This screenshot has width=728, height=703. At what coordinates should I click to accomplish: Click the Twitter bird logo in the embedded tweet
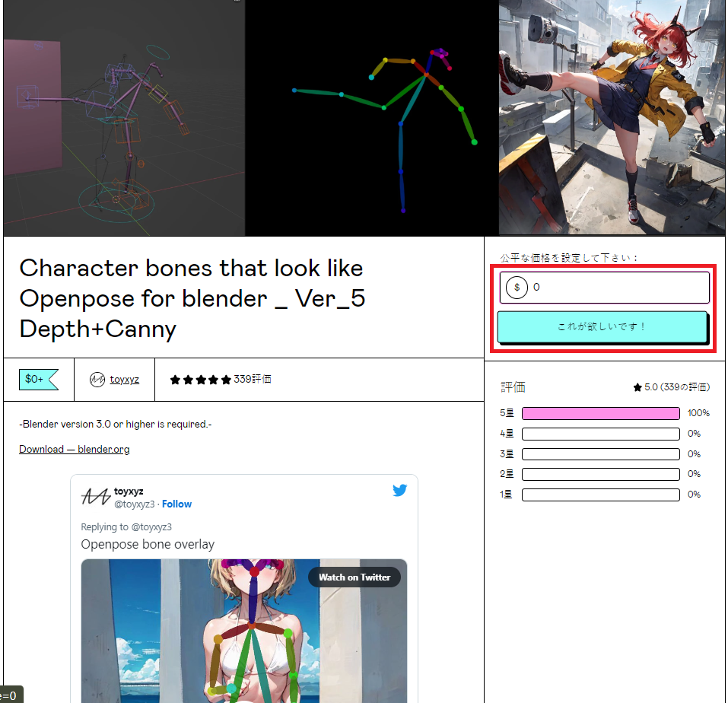click(399, 490)
